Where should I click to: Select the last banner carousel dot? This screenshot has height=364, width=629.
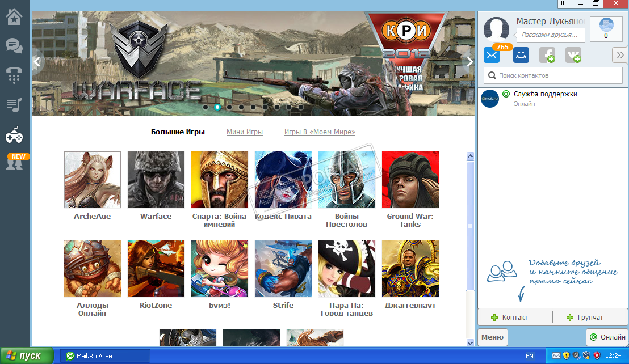301,107
